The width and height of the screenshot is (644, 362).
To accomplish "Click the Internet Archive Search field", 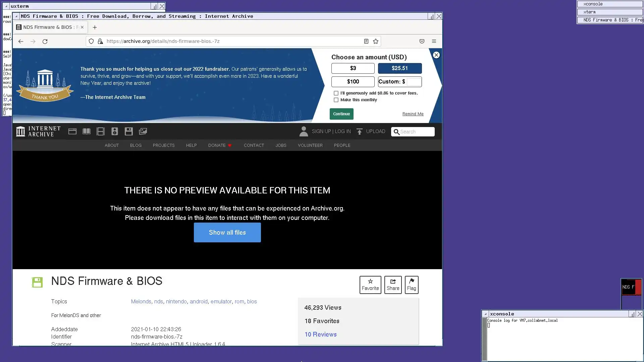I will (416, 132).
